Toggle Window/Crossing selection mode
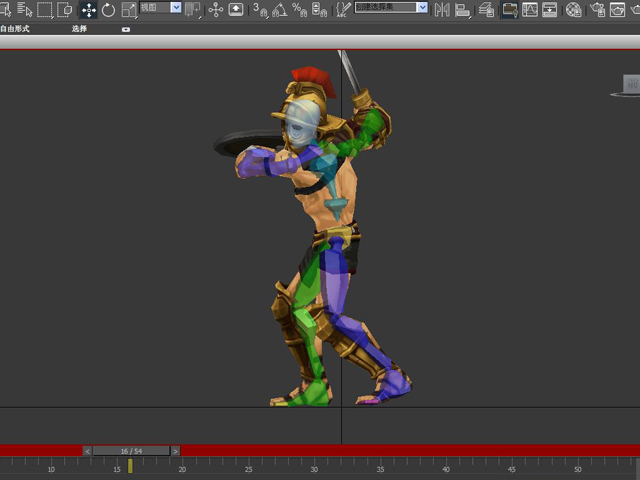 [x=64, y=9]
